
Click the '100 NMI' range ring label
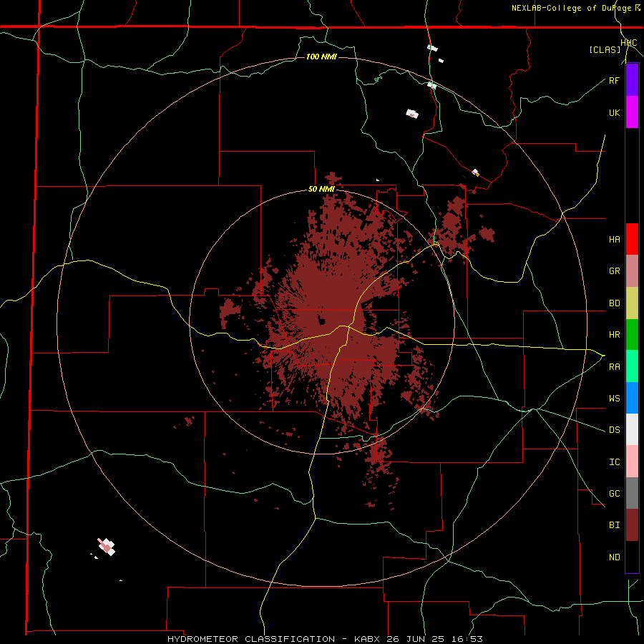pyautogui.click(x=321, y=57)
